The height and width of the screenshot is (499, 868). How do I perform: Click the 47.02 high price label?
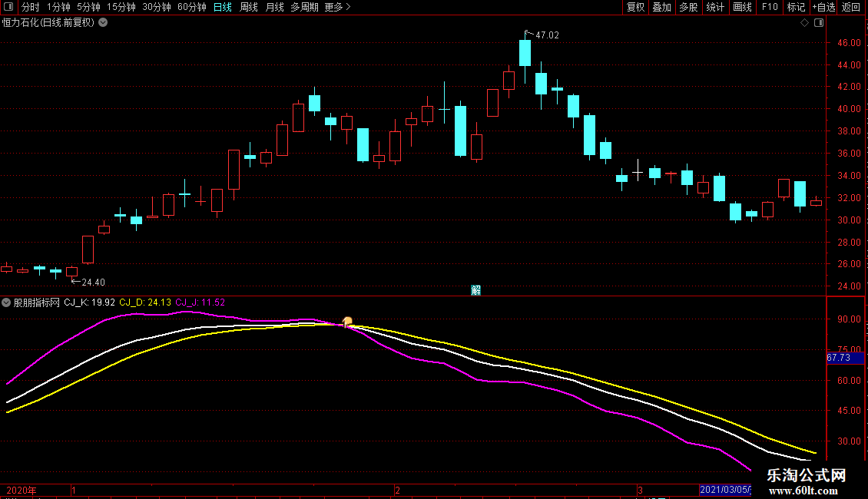click(x=547, y=35)
